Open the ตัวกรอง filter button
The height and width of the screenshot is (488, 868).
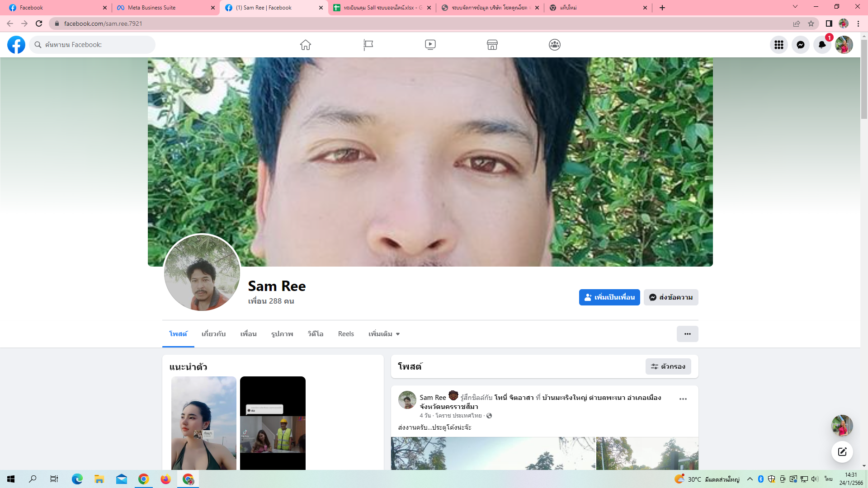(x=668, y=366)
